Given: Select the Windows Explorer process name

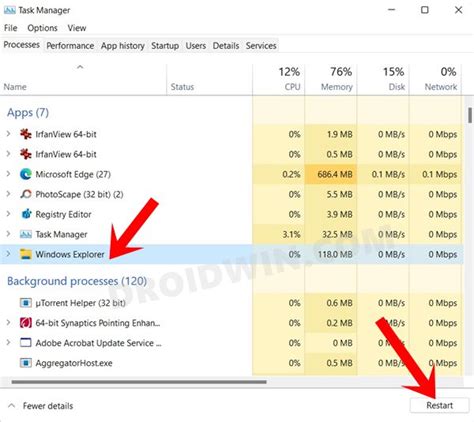Looking at the screenshot, I should tap(70, 254).
